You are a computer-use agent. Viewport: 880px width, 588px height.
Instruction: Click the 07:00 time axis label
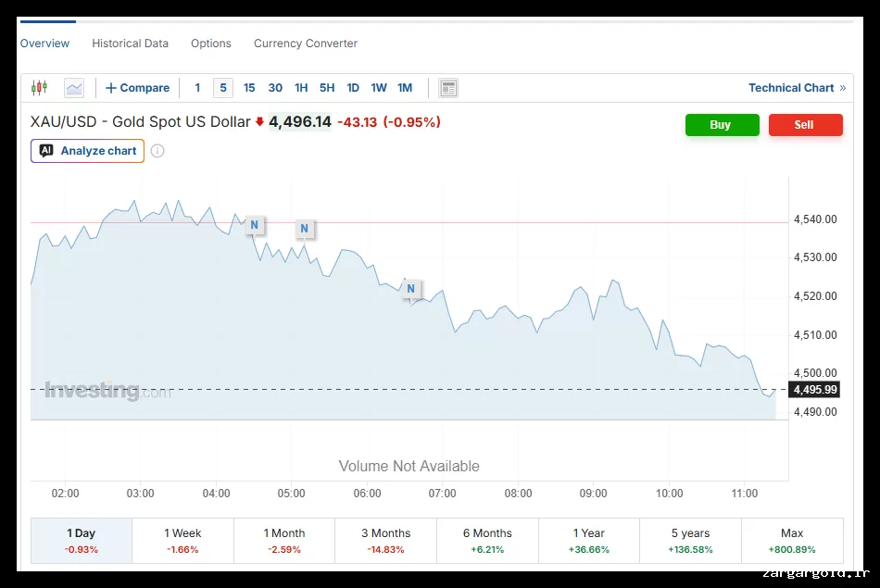[442, 494]
